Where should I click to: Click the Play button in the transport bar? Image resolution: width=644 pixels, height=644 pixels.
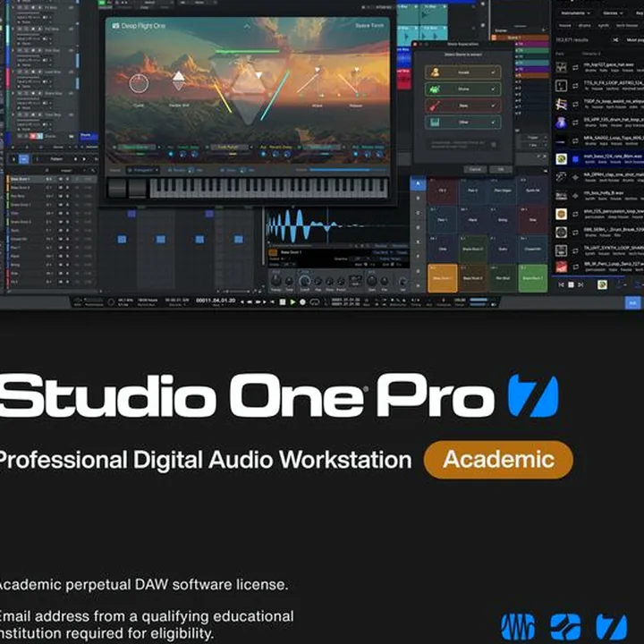(292, 302)
